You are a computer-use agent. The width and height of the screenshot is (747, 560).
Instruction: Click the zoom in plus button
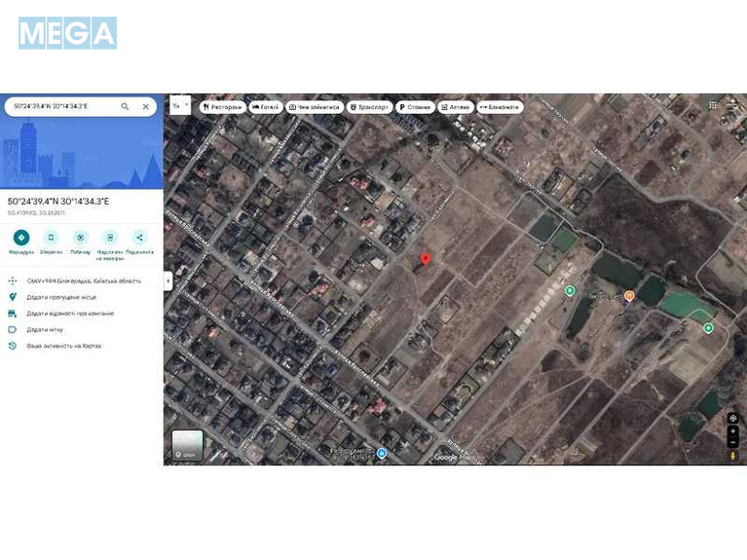[732, 430]
